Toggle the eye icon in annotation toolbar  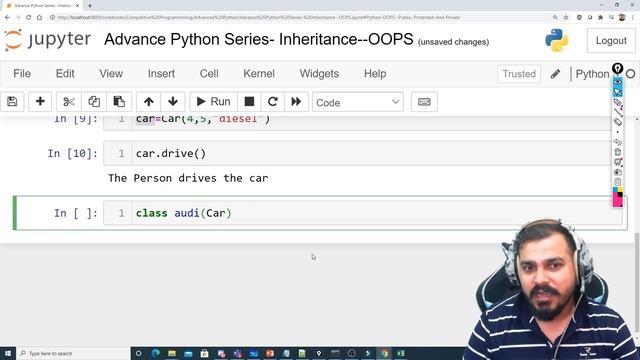point(618,82)
